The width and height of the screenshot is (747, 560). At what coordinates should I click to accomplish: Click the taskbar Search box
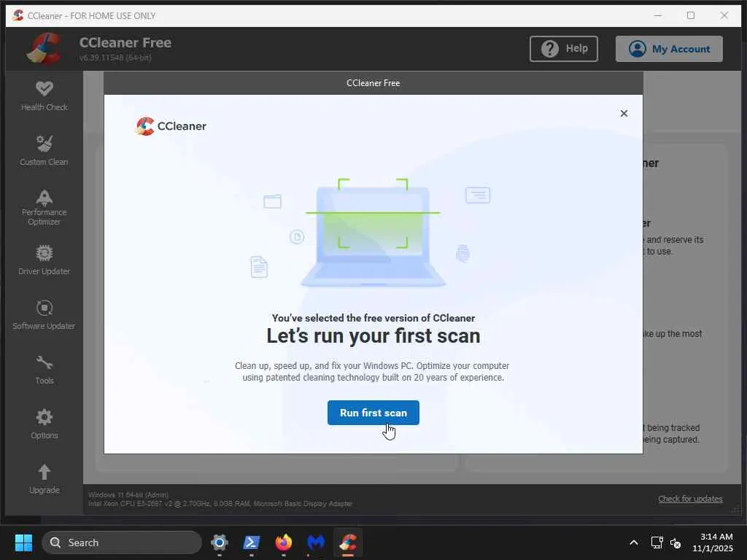click(122, 542)
